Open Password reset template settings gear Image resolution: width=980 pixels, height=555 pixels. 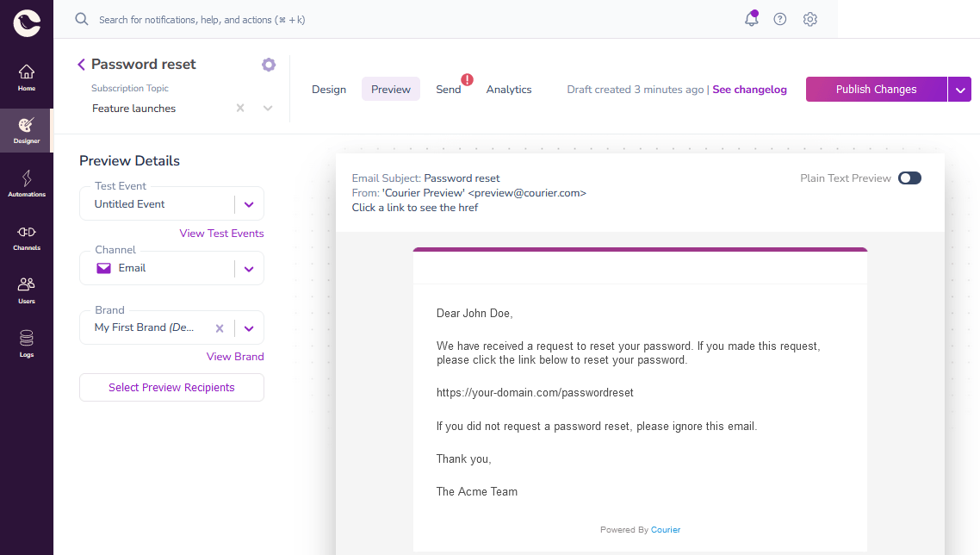click(x=269, y=64)
